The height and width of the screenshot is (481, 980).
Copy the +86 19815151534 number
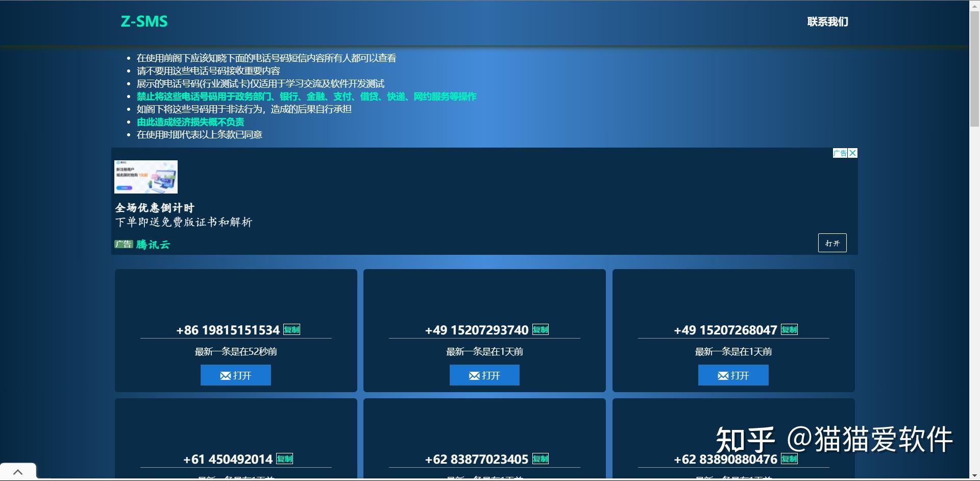(292, 330)
